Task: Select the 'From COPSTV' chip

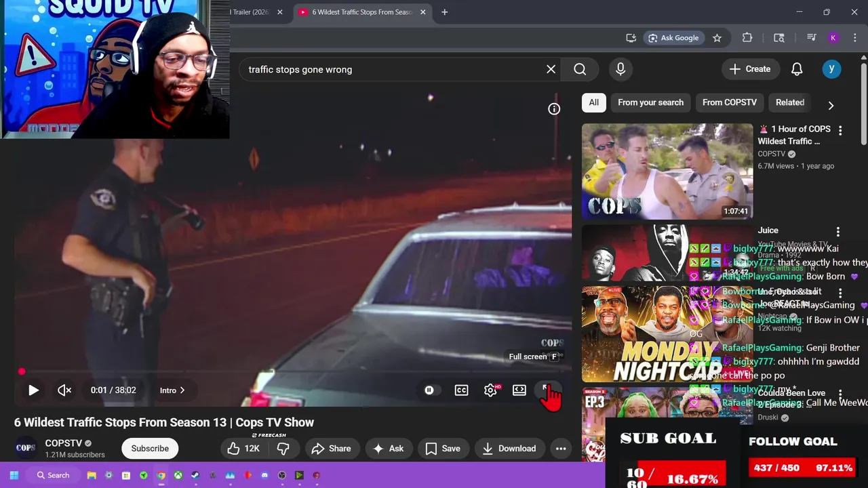Action: pos(730,102)
